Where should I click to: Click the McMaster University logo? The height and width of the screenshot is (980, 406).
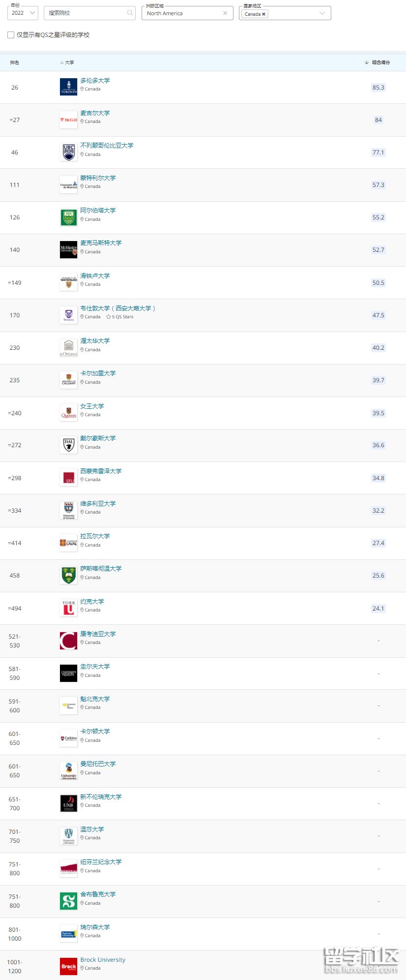coord(68,249)
